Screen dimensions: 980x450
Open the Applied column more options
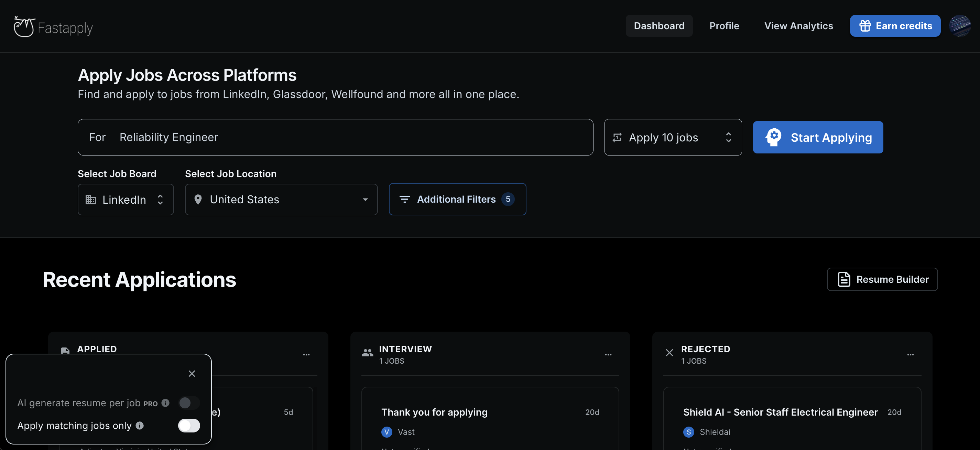tap(306, 354)
